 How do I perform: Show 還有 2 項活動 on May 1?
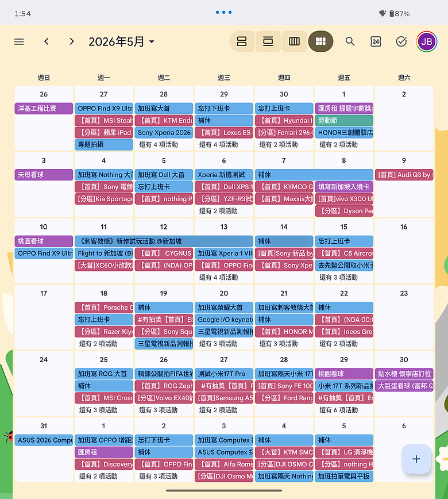click(339, 145)
